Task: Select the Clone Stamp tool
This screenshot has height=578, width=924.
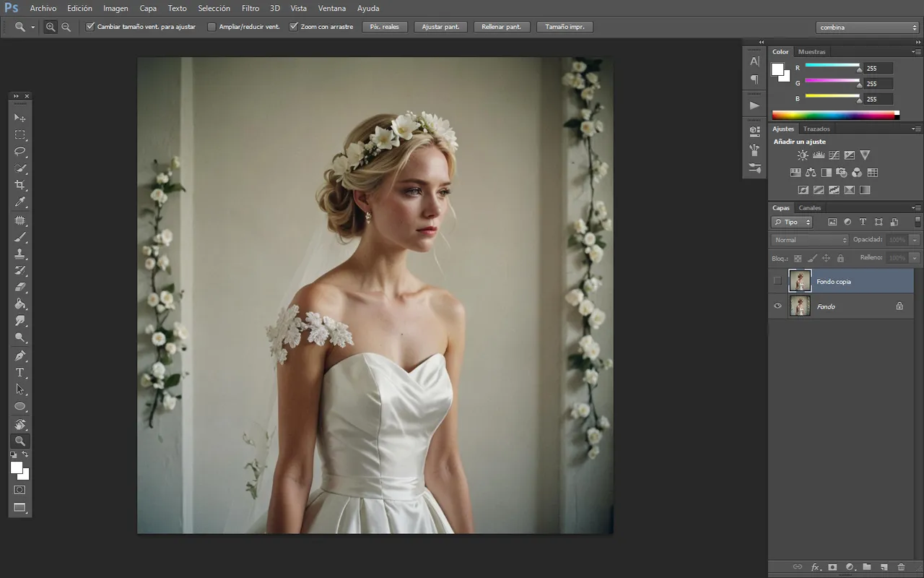Action: pos(20,254)
